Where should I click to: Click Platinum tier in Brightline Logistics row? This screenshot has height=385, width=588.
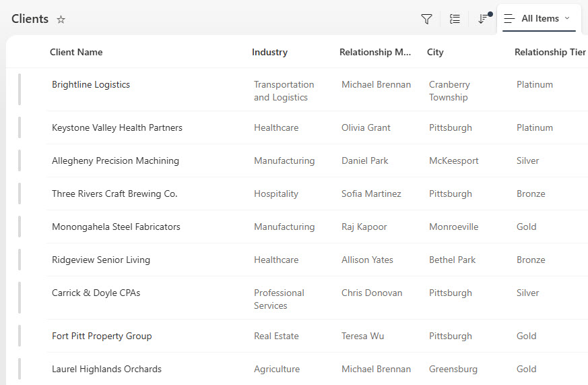[x=535, y=84]
